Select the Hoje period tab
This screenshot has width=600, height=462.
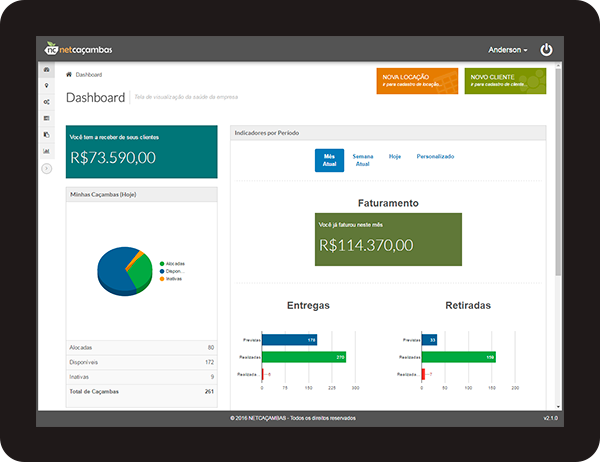tap(395, 157)
